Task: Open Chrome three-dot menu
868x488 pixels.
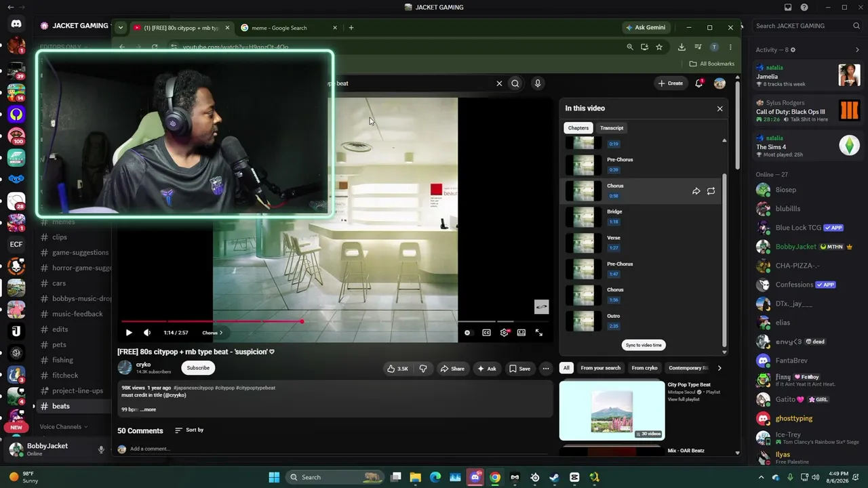Action: pos(730,47)
